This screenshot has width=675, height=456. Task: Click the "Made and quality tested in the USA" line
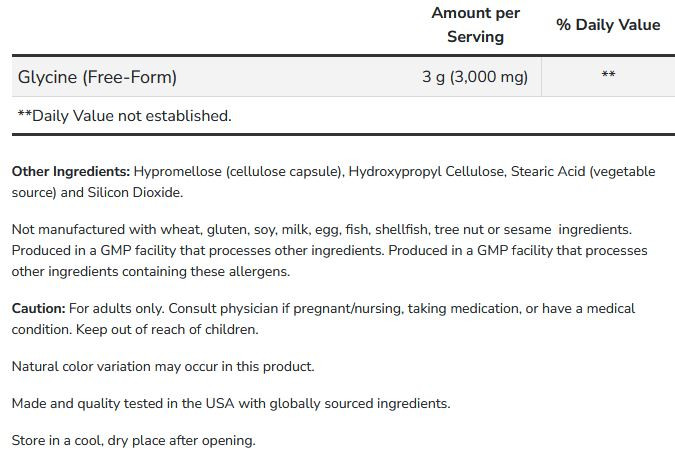click(x=231, y=404)
